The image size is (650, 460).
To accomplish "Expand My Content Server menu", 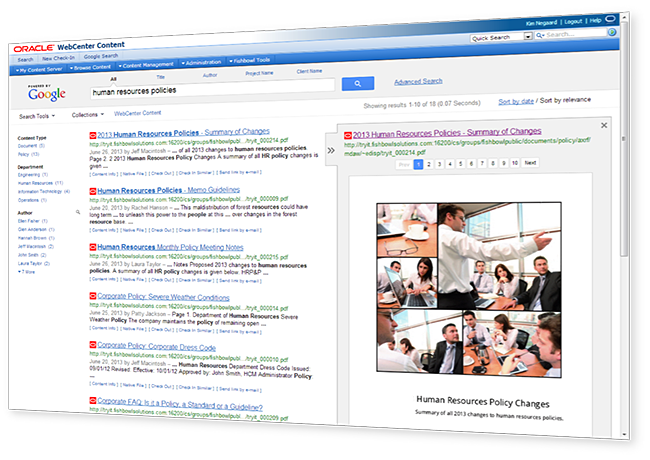I will click(39, 70).
